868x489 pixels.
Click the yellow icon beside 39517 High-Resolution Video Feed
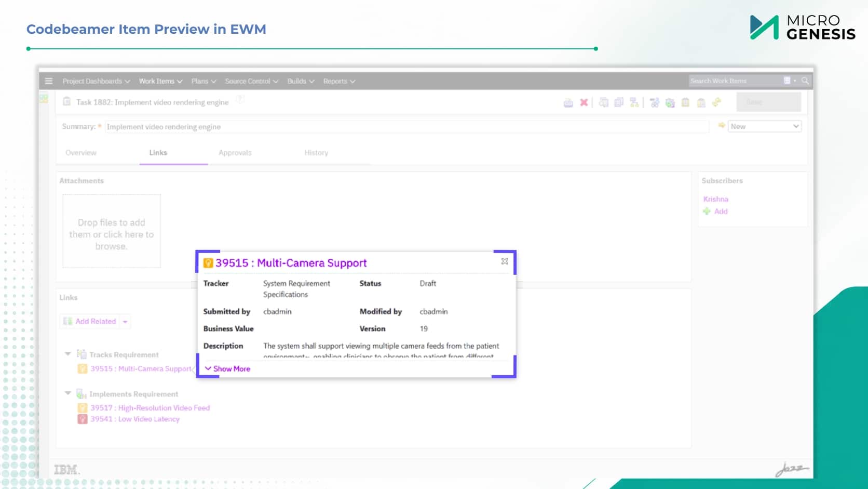tap(82, 408)
